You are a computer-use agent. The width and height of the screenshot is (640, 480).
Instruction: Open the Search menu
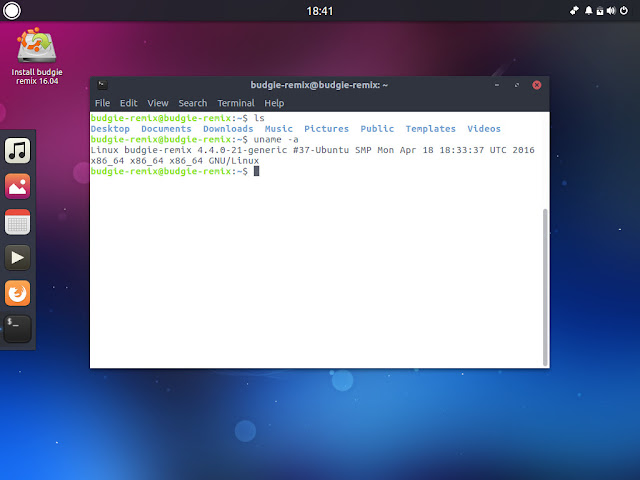193,103
